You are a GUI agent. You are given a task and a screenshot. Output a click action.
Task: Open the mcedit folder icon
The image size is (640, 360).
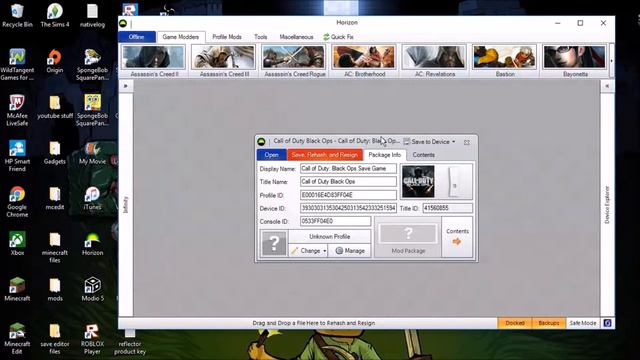coord(55,199)
